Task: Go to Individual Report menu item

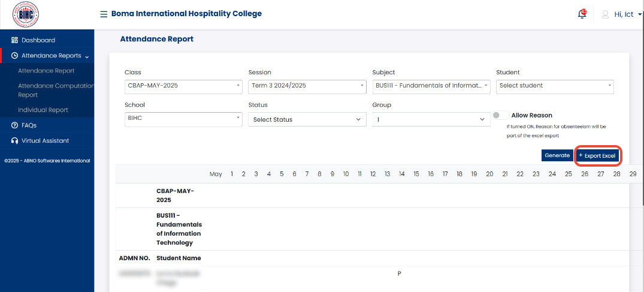Action: point(43,110)
